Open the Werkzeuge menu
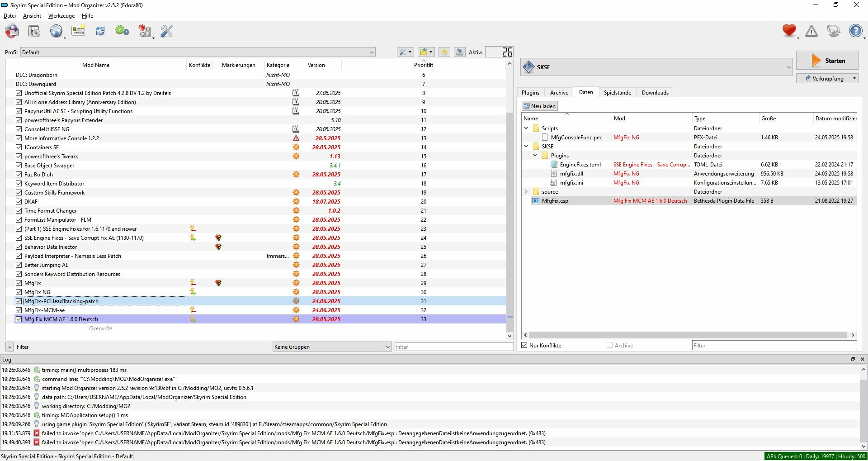Screen dimensions: 868x461 coord(61,16)
